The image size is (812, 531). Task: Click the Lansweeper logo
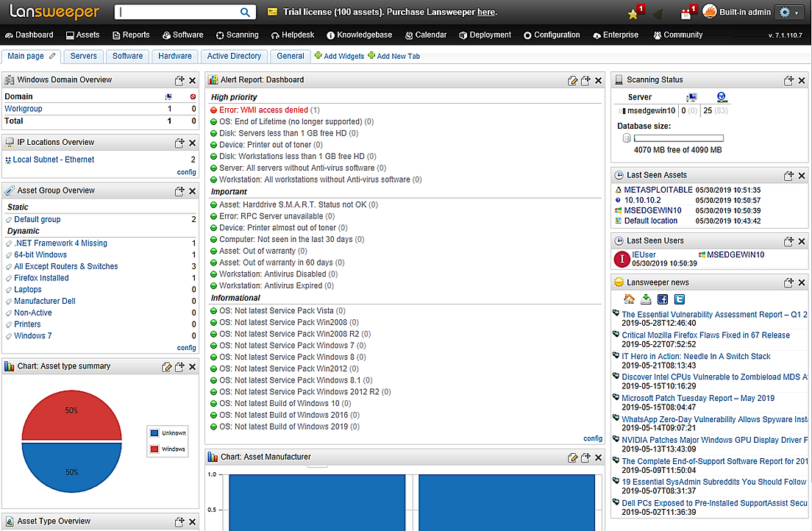[x=54, y=12]
